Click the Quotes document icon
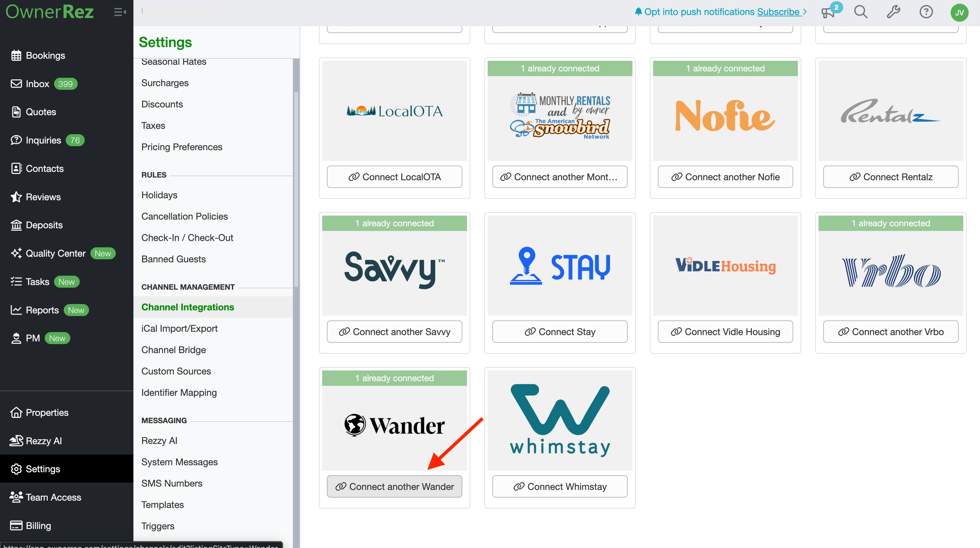Image resolution: width=980 pixels, height=548 pixels. tap(16, 112)
